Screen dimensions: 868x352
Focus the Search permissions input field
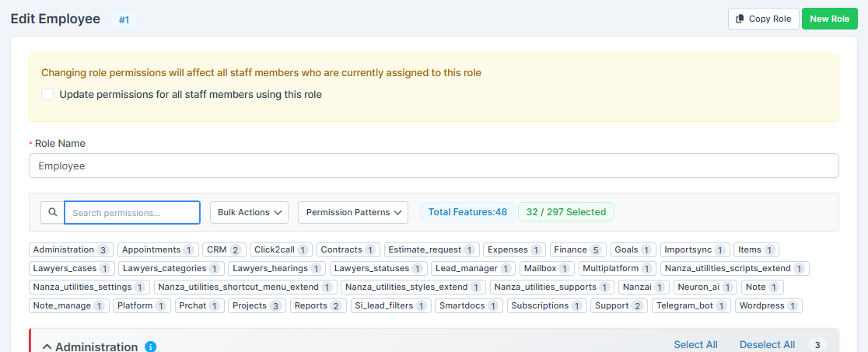pos(132,212)
